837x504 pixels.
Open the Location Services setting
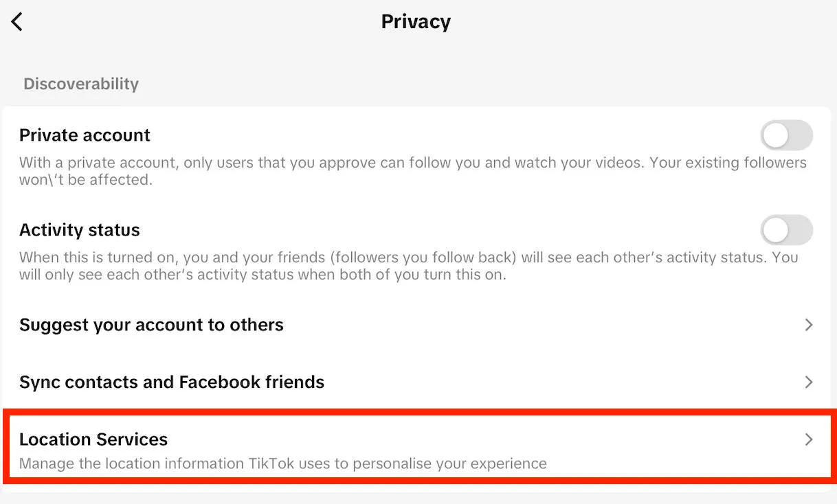click(x=93, y=439)
